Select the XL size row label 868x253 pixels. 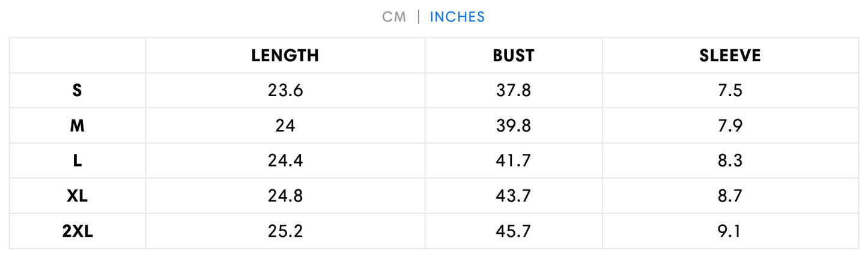click(x=77, y=196)
